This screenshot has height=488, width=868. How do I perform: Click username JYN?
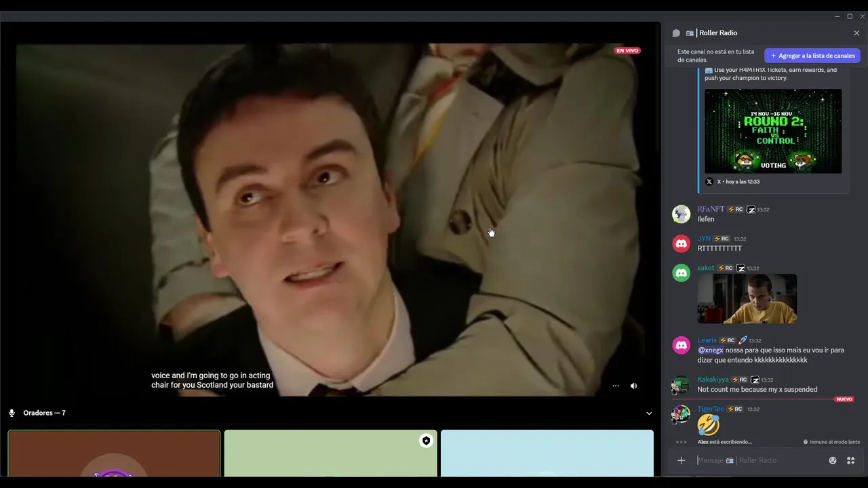(x=704, y=239)
